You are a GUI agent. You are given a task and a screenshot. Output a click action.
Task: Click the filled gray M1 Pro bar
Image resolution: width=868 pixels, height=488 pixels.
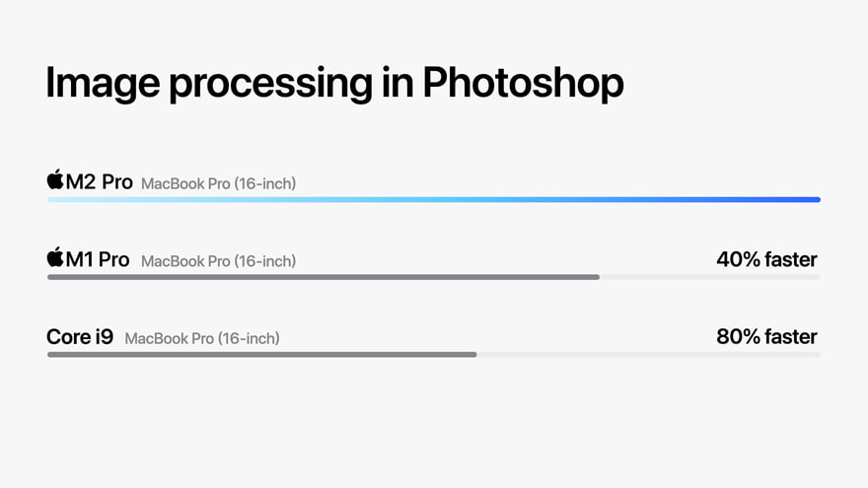[324, 277]
